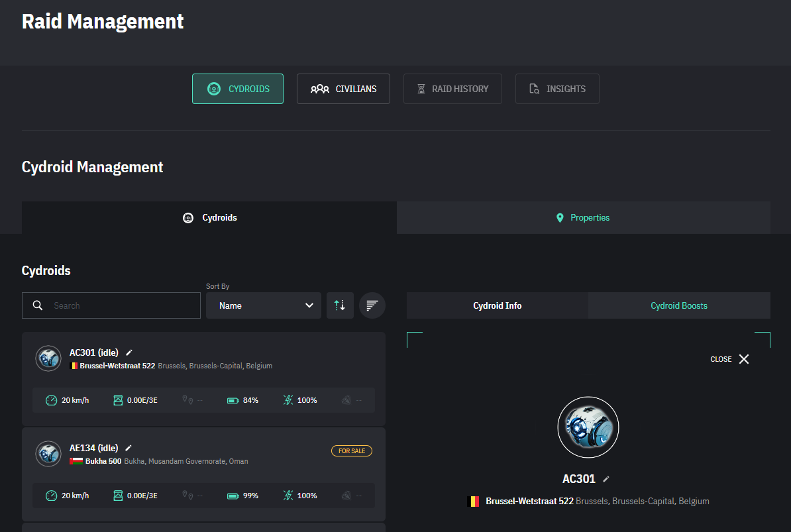The image size is (791, 532).
Task: Click the battery icon showing 84%
Action: click(233, 400)
